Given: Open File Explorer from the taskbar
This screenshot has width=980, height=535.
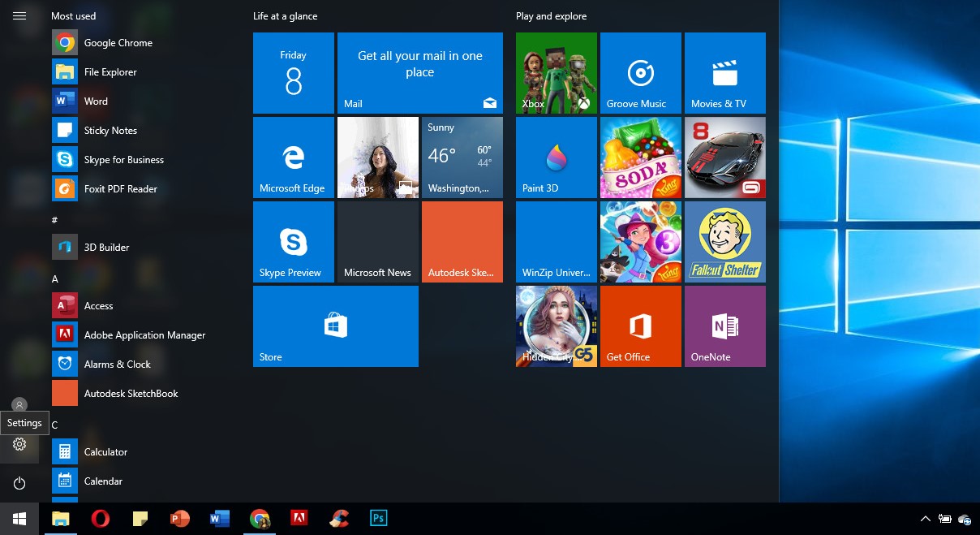Looking at the screenshot, I should click(x=61, y=519).
